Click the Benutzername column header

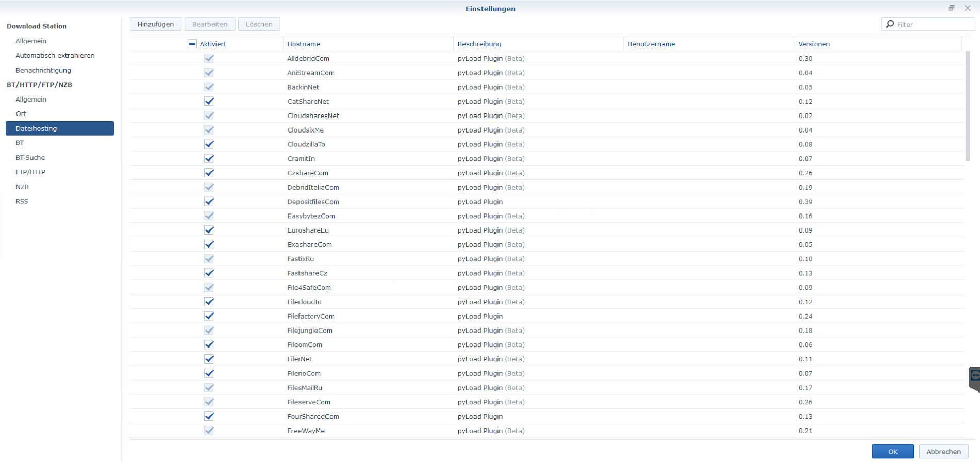[709, 44]
